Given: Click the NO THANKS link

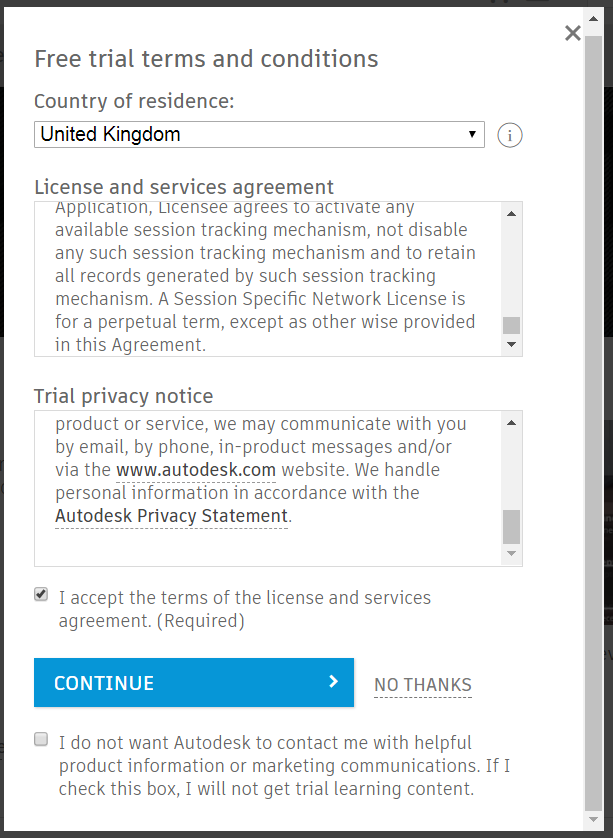Looking at the screenshot, I should 423,685.
